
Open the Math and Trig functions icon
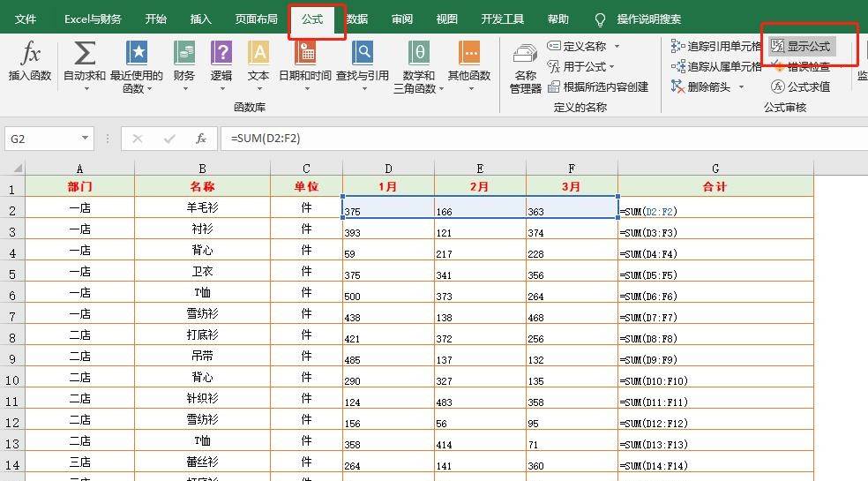[419, 54]
